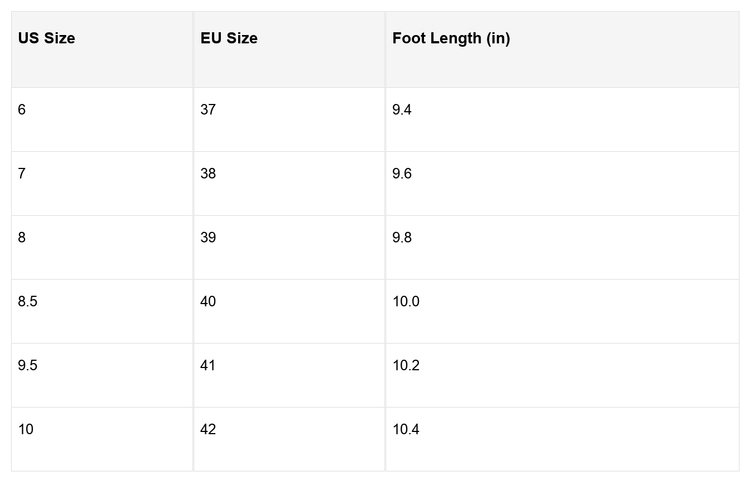The width and height of the screenshot is (750, 482).
Task: Click the 10.4 foot length cell
Action: tap(406, 429)
